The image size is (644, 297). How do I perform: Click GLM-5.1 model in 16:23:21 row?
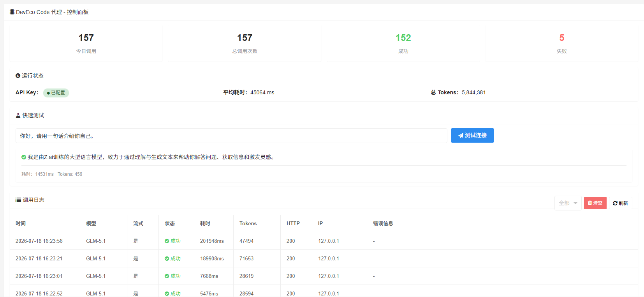click(96, 259)
